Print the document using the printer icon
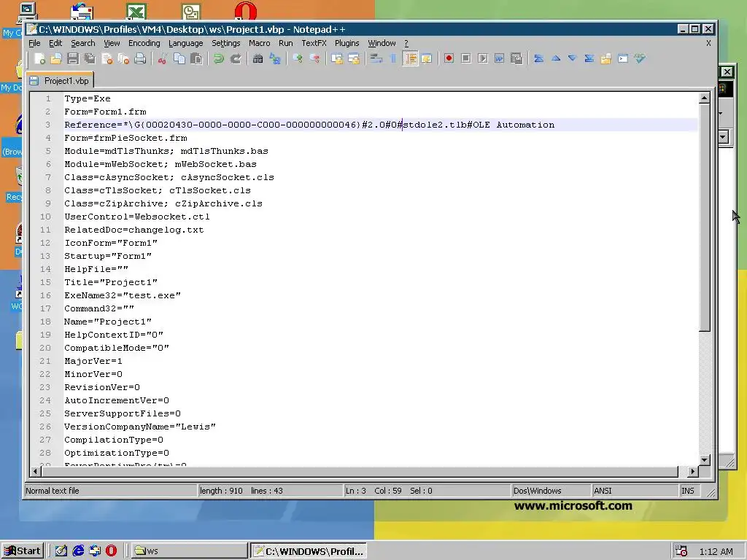Screen dimensions: 747x560 (x=140, y=58)
